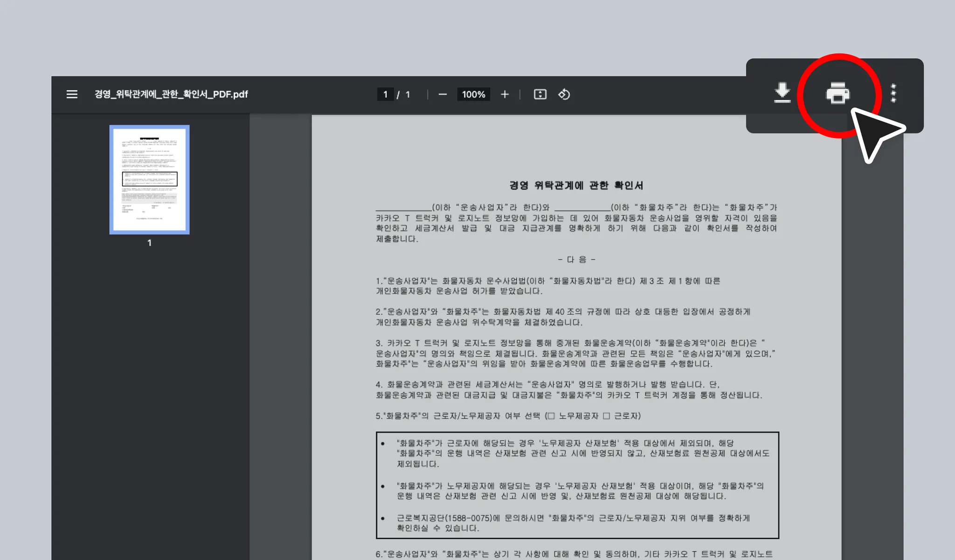Click the blank line before 화물차주

(582, 208)
